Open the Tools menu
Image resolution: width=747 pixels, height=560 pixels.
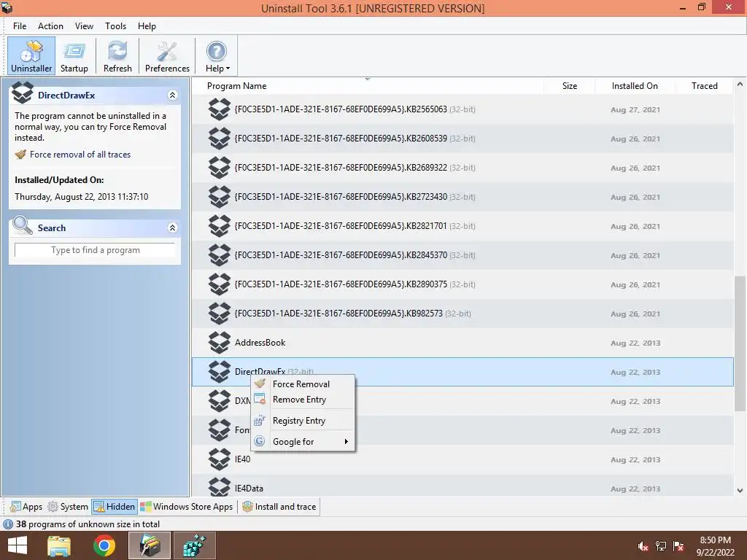[x=115, y=26]
